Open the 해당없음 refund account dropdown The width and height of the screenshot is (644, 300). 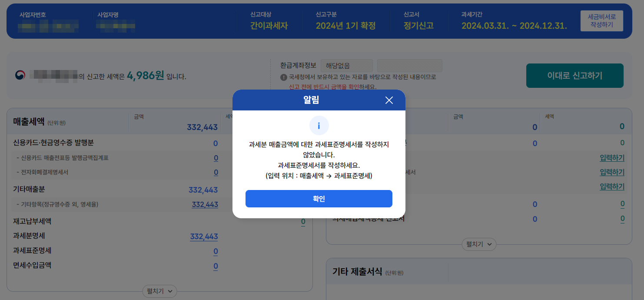pos(346,66)
